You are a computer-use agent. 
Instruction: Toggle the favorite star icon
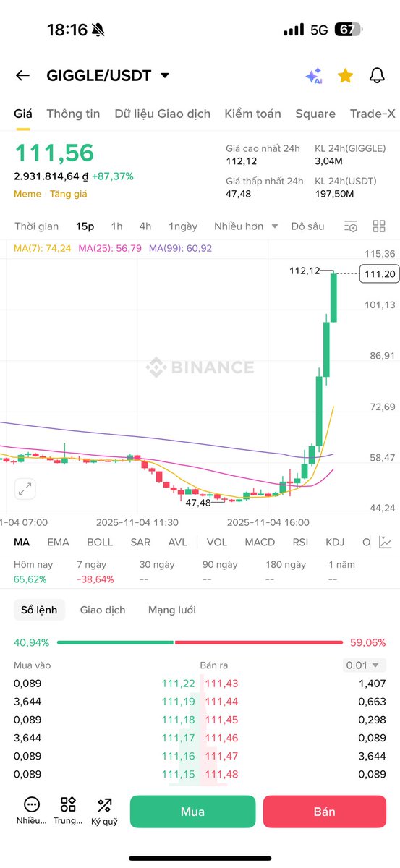tap(345, 75)
